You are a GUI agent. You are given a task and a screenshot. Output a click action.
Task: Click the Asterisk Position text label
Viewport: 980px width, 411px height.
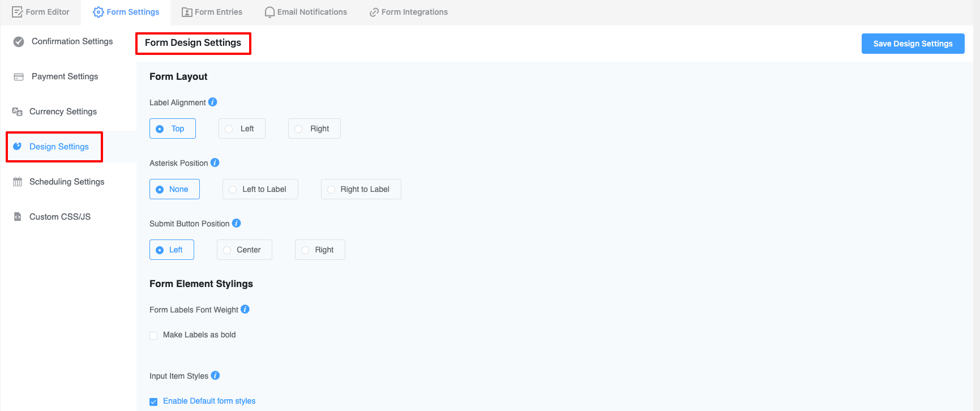tap(179, 163)
